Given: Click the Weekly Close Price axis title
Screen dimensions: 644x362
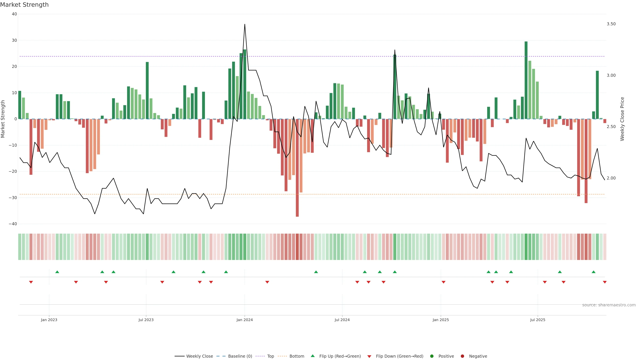Looking at the screenshot, I should click(x=622, y=119).
